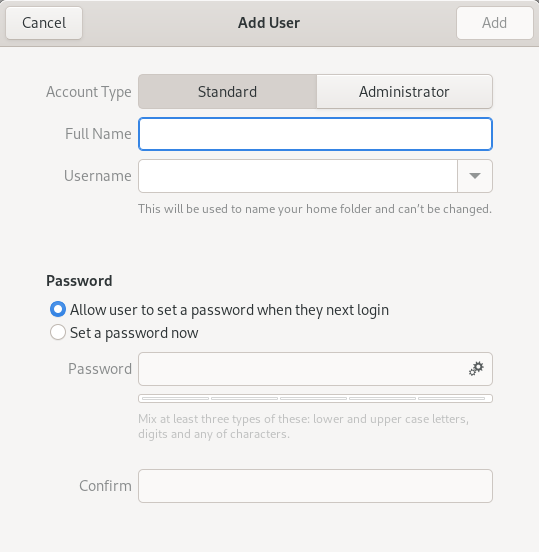Click the Confirm password field
The height and width of the screenshot is (552, 539).
pos(315,486)
